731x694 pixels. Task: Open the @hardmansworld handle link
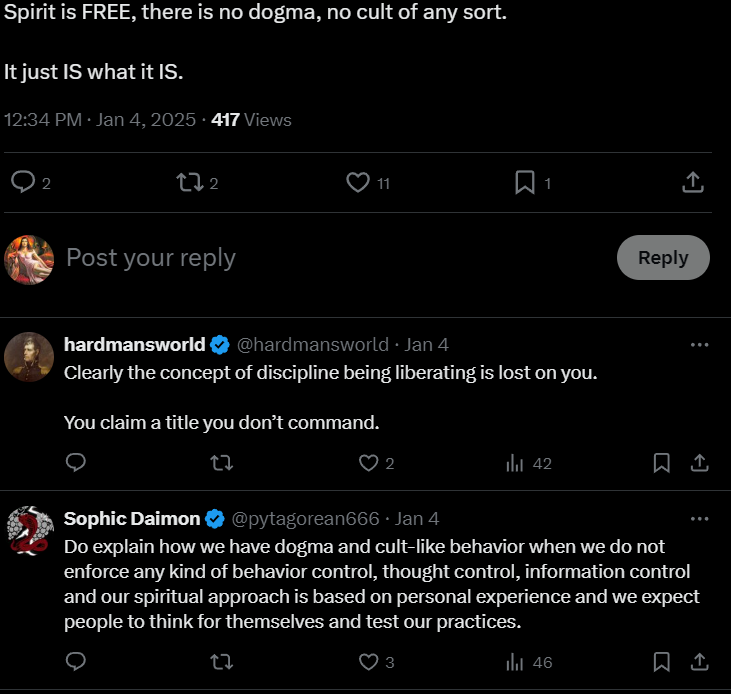(312, 344)
